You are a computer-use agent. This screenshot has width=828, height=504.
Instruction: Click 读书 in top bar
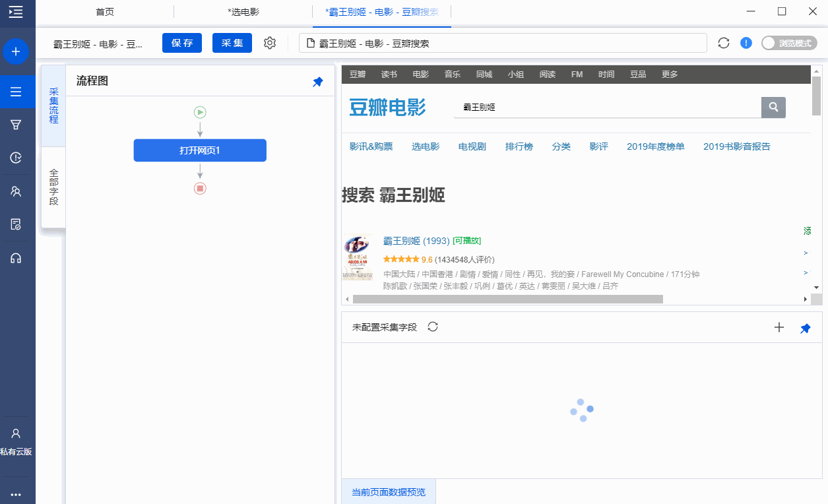click(x=389, y=75)
